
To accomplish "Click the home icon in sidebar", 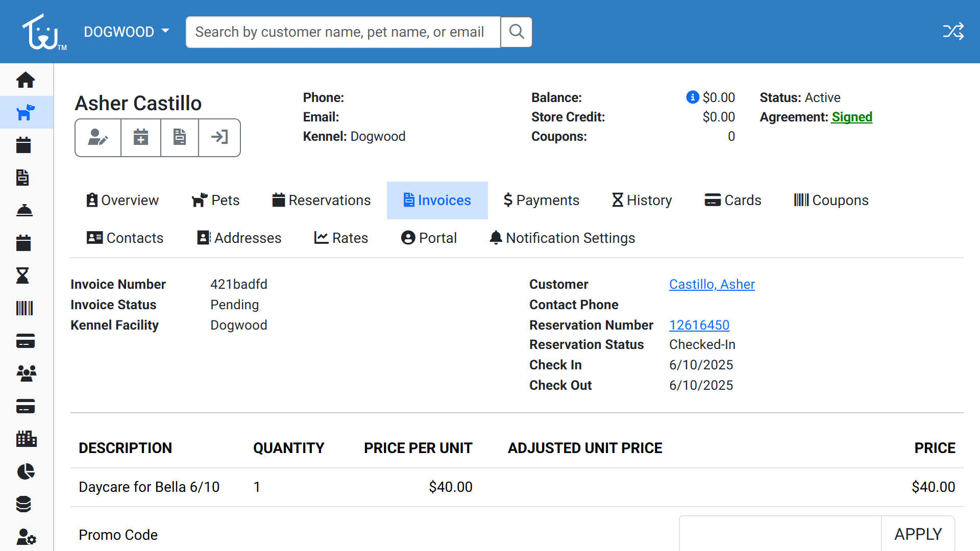I will pyautogui.click(x=26, y=80).
